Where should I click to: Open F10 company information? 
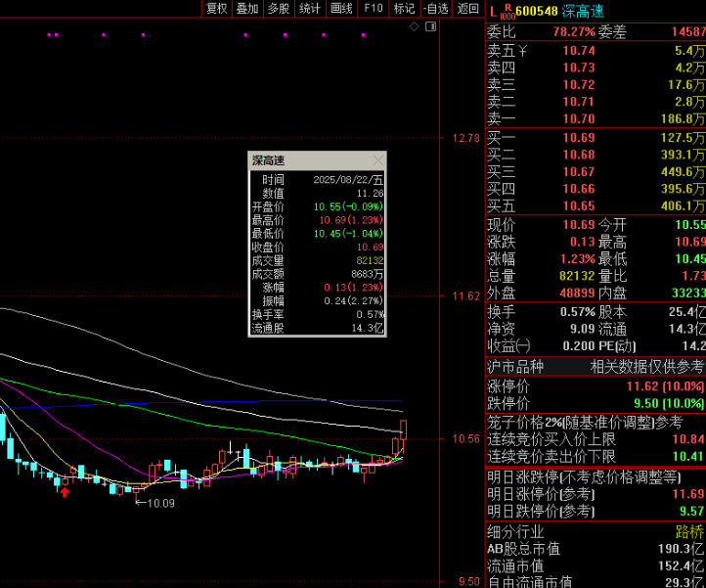click(374, 9)
